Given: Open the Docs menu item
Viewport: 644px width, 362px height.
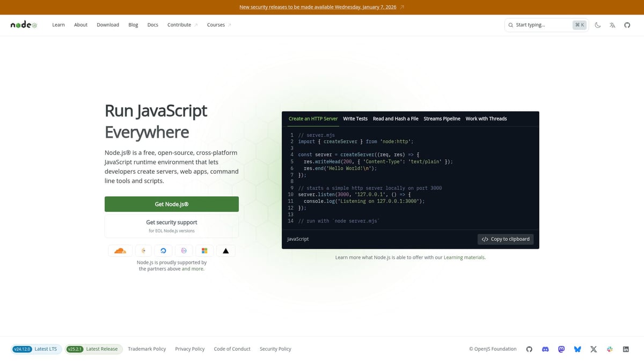Looking at the screenshot, I should coord(152,25).
